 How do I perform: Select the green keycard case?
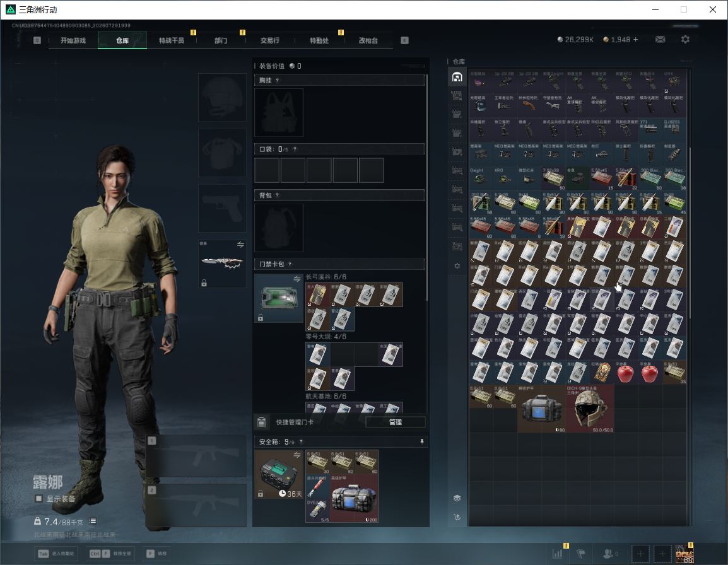click(279, 298)
